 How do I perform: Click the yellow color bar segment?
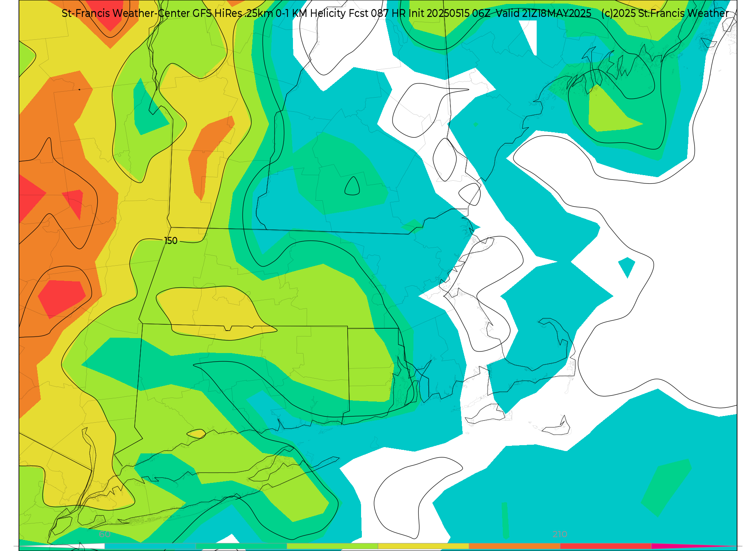click(423, 546)
